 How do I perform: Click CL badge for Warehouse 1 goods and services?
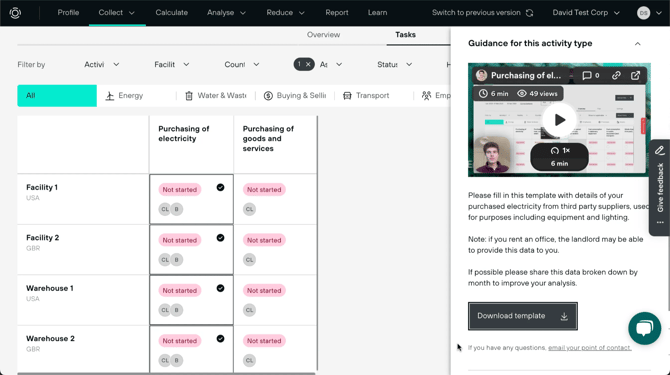(250, 310)
